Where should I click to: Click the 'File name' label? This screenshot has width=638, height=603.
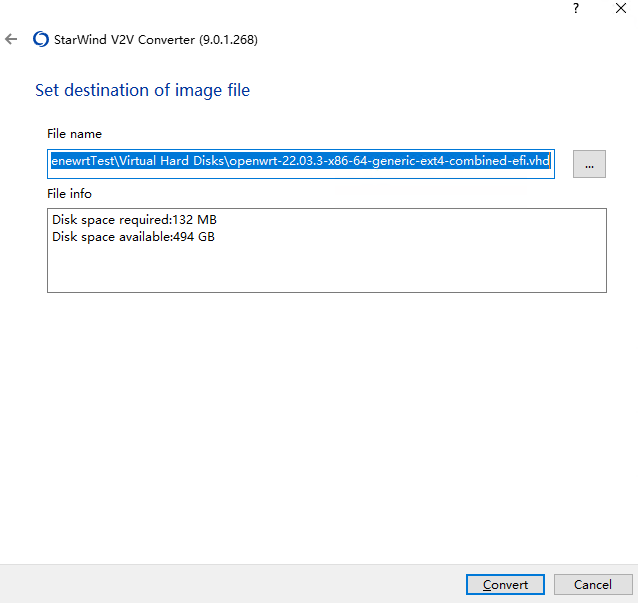tap(74, 134)
